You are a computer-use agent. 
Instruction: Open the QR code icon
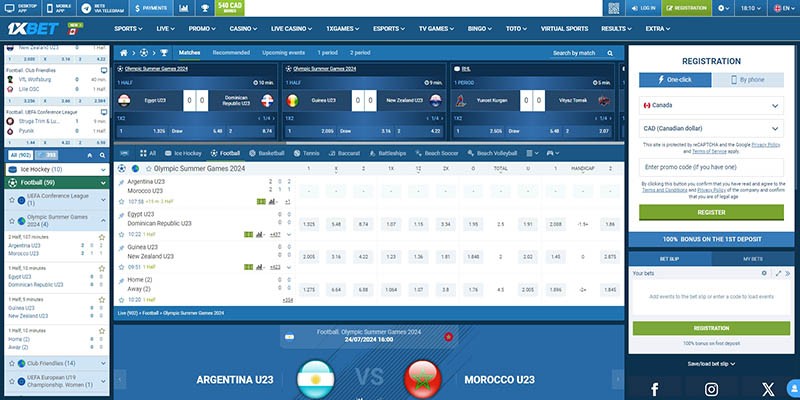[x=614, y=8]
